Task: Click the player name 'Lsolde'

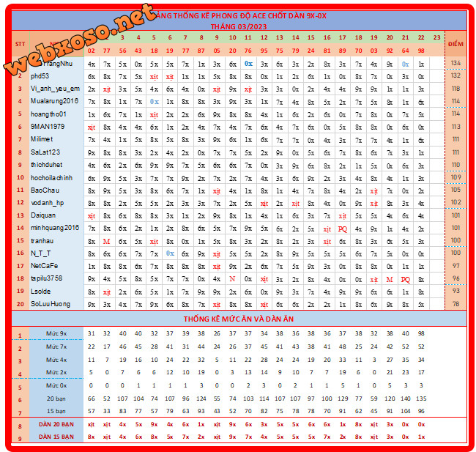Action: click(40, 292)
